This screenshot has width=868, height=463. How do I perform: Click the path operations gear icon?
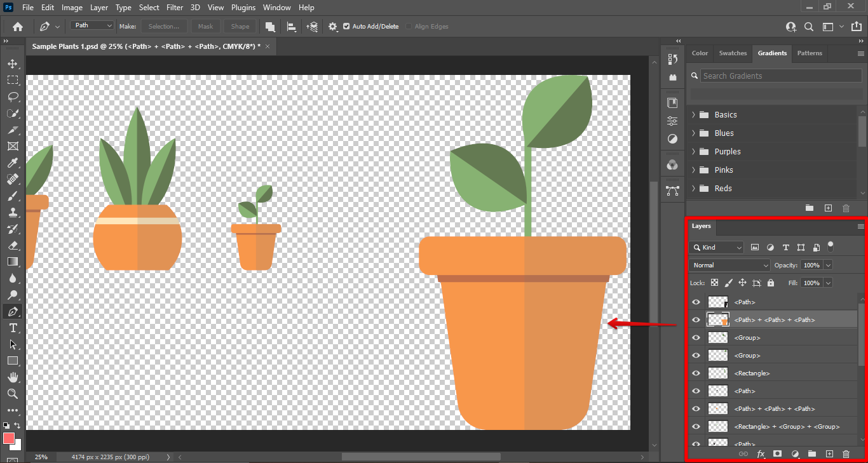[x=333, y=27]
